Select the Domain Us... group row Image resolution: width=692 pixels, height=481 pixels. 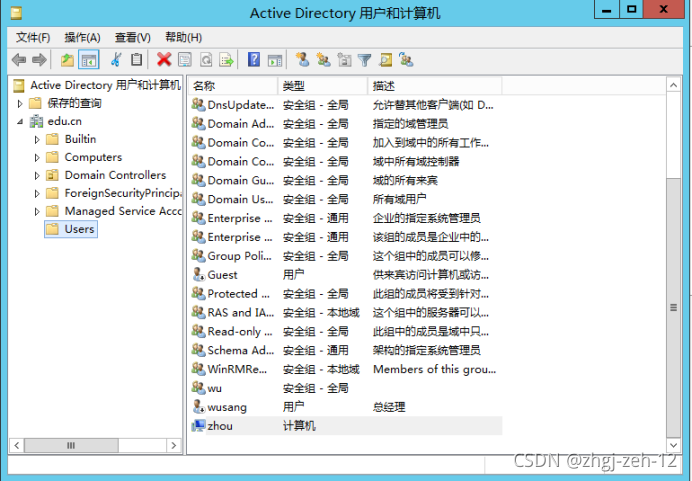click(346, 199)
